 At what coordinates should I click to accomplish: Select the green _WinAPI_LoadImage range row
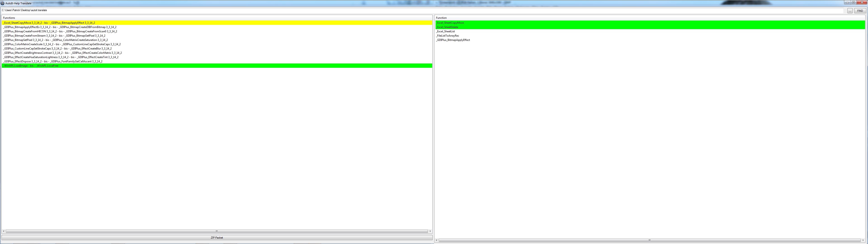31,66
